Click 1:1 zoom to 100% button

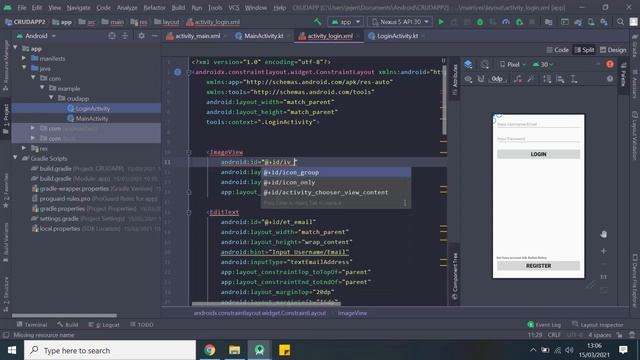[604, 277]
